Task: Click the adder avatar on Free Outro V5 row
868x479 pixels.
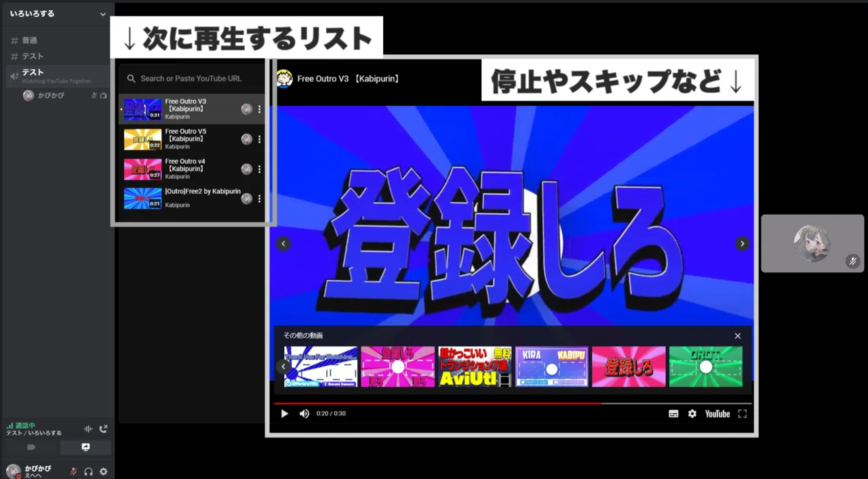Action: click(x=247, y=139)
